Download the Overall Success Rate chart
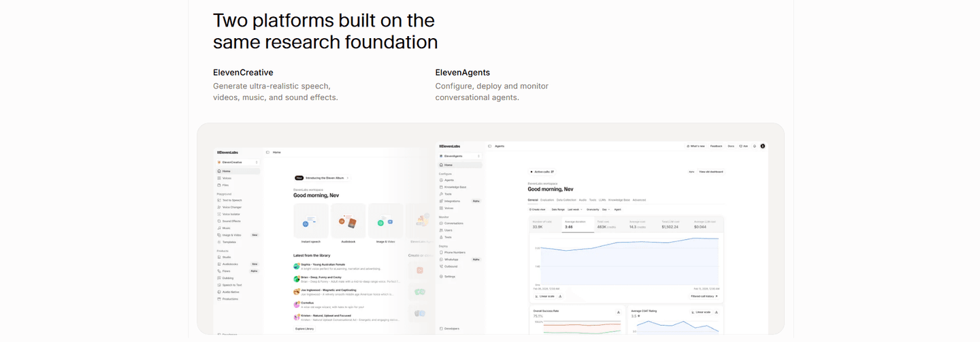 618,312
